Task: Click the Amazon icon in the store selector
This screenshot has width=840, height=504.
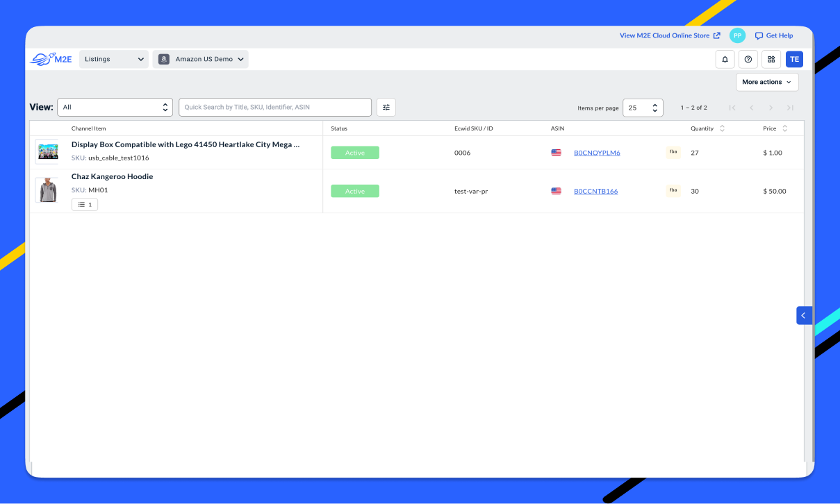Action: click(164, 59)
